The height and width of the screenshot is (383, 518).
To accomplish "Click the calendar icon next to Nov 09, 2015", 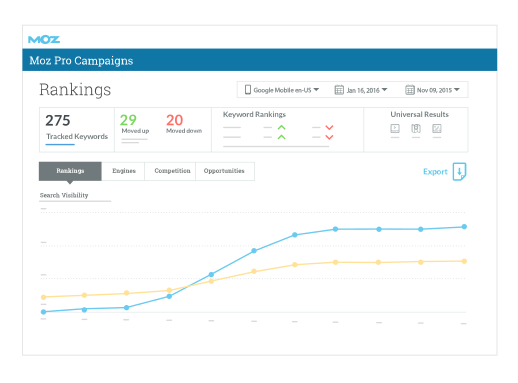I will [x=410, y=90].
